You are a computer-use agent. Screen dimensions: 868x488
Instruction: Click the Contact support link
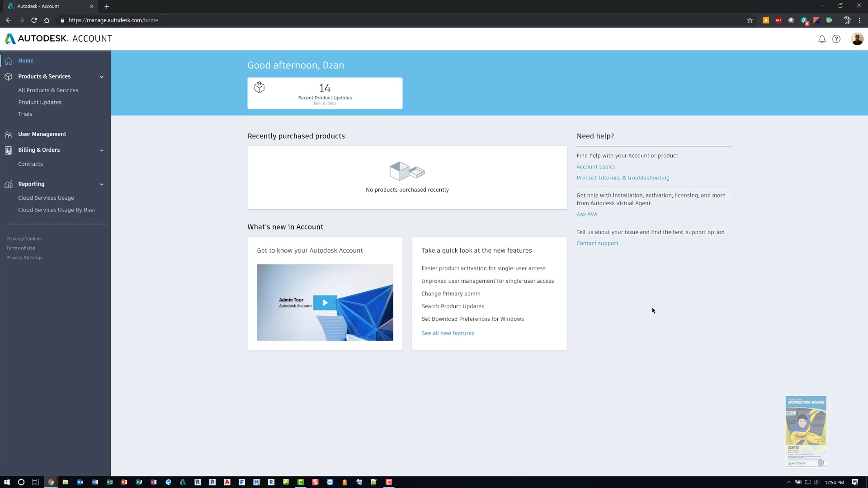click(x=597, y=243)
